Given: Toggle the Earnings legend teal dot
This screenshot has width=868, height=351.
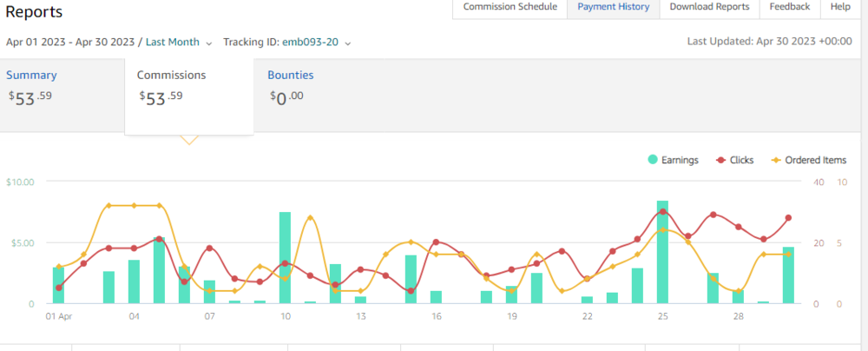Looking at the screenshot, I should tap(652, 160).
